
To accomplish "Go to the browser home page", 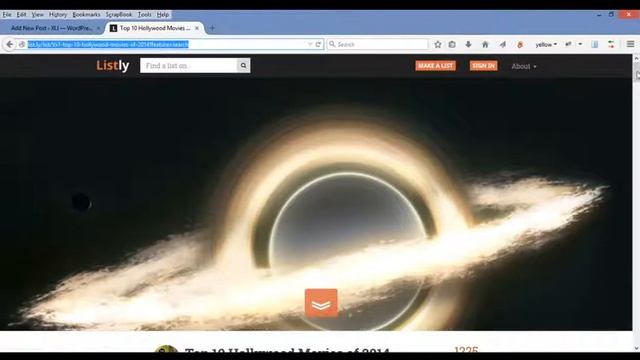I will point(485,44).
